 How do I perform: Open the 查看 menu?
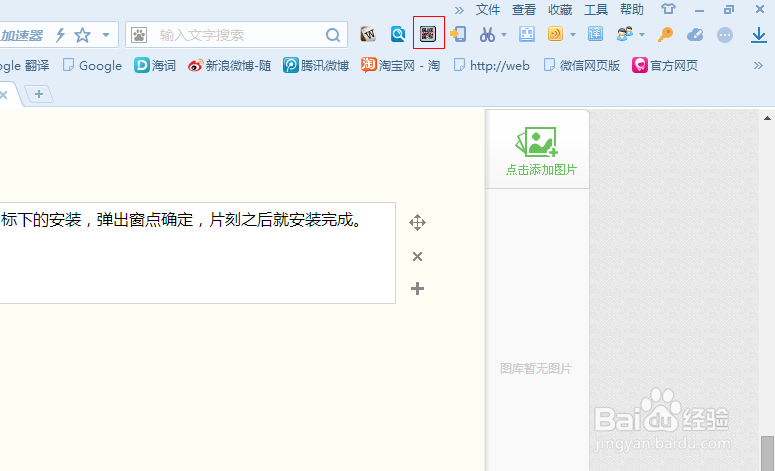524,9
